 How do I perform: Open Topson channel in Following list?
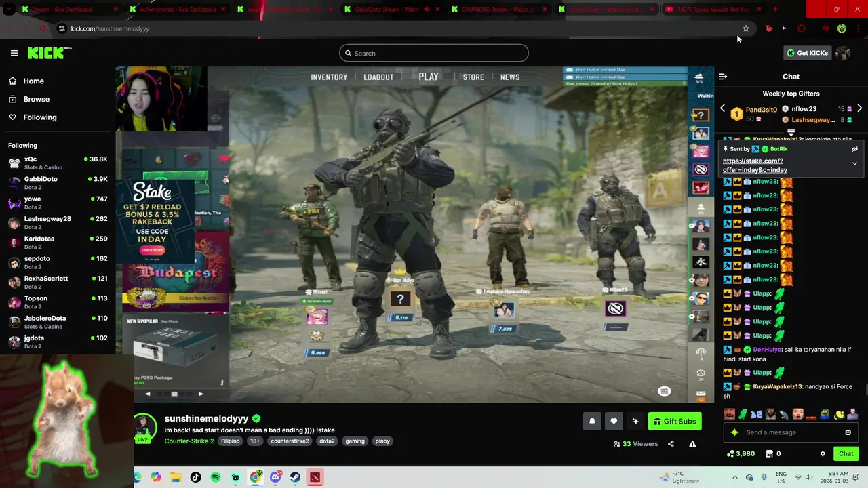(x=58, y=302)
